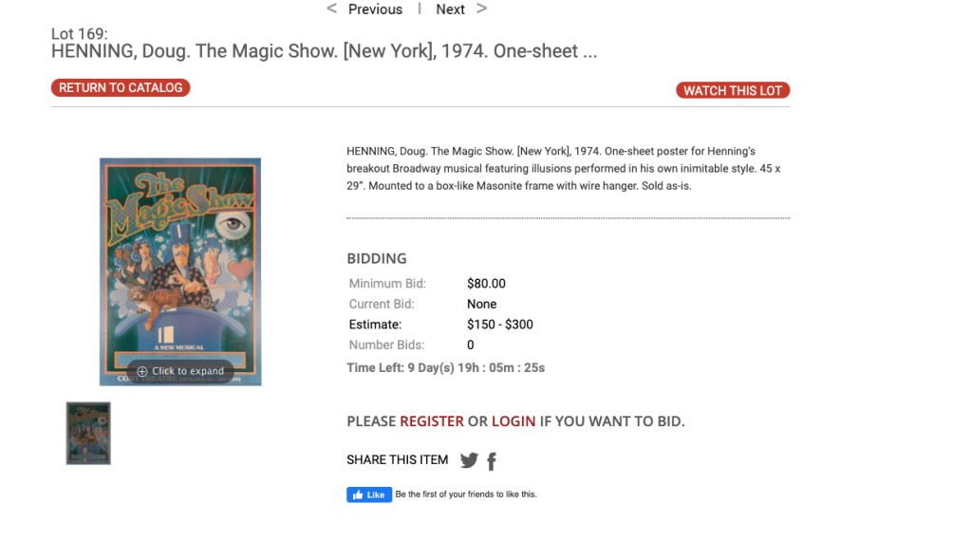Screen dimensions: 971x560
Task: Click the Time Left countdown
Action: pos(445,367)
